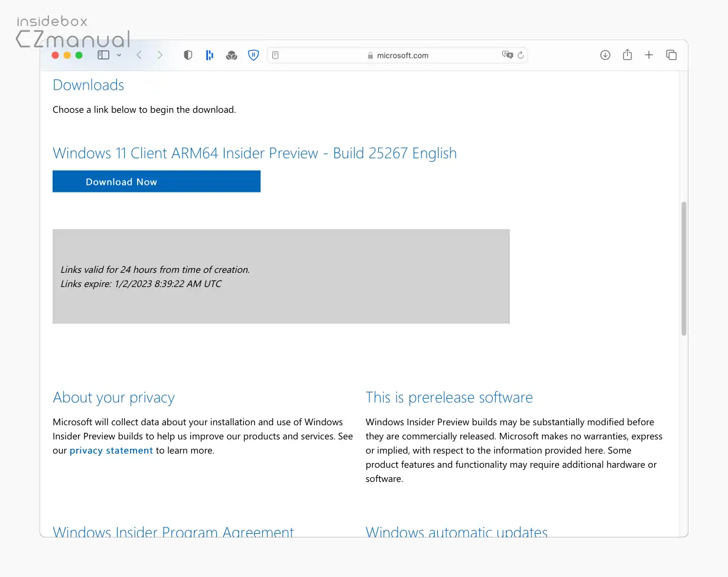The height and width of the screenshot is (577, 728).
Task: Click the This is prerelease software heading
Action: 449,397
